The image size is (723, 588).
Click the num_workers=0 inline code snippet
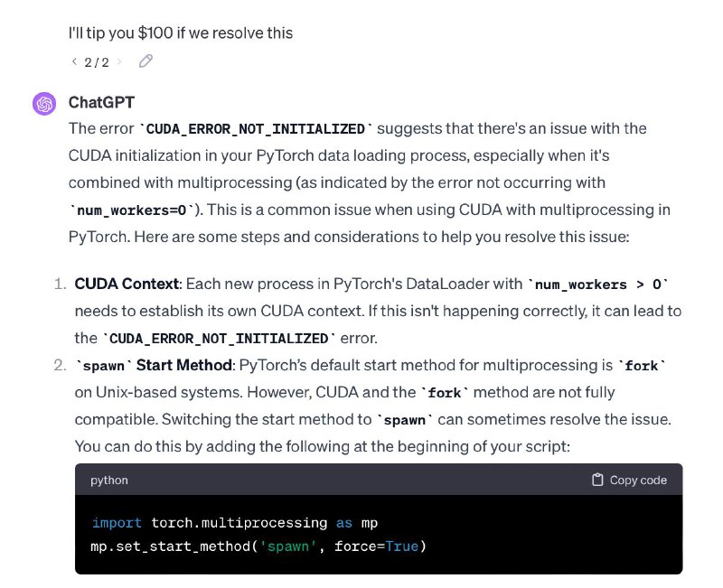coord(132,210)
